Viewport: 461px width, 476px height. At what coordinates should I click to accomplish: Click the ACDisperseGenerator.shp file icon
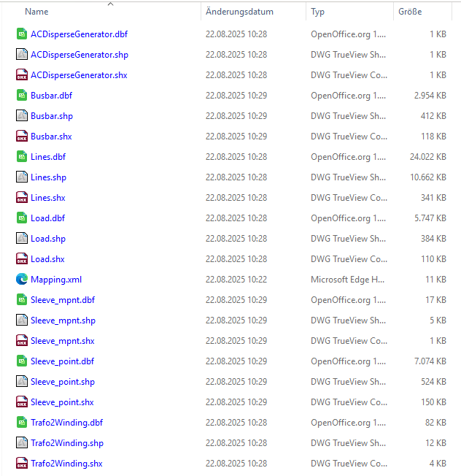coord(22,54)
